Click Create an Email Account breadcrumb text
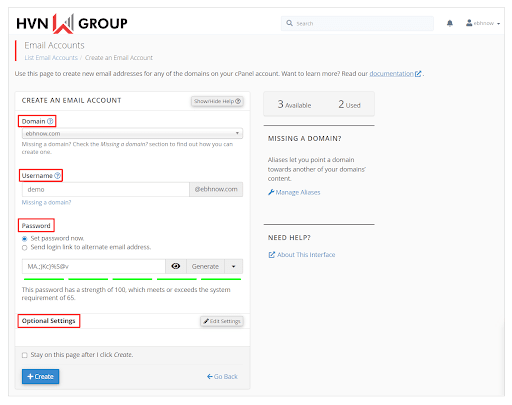Image resolution: width=512 pixels, height=405 pixels. coord(119,58)
